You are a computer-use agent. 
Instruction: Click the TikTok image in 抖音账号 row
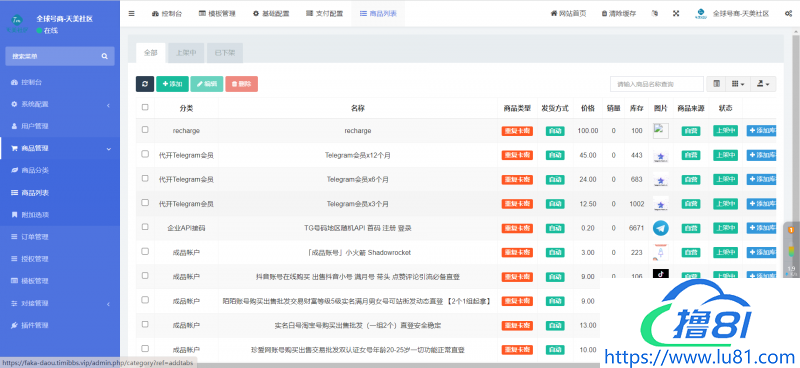coord(661,274)
